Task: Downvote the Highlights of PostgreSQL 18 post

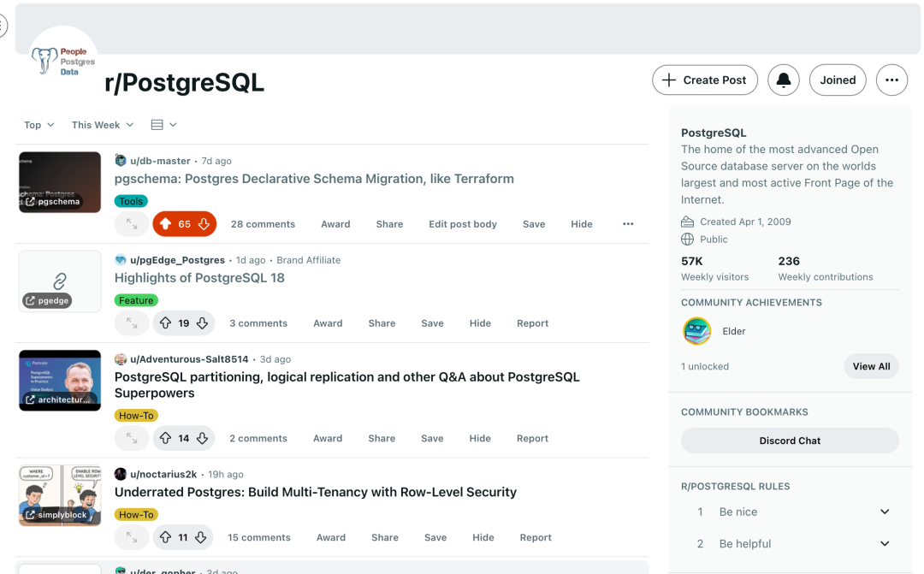Action: point(202,323)
